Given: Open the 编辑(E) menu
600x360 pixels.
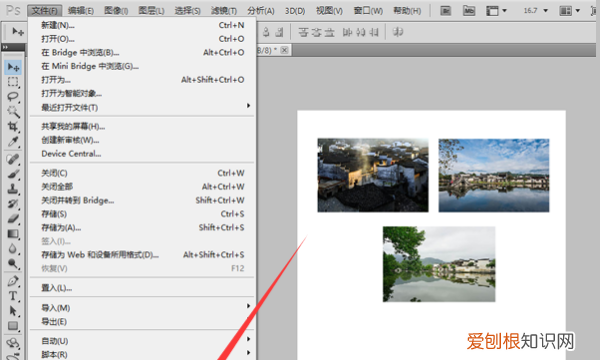Looking at the screenshot, I should coord(81,11).
